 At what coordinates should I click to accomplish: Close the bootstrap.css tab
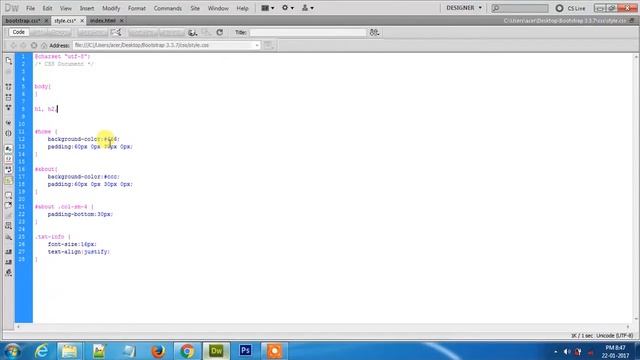pos(46,20)
